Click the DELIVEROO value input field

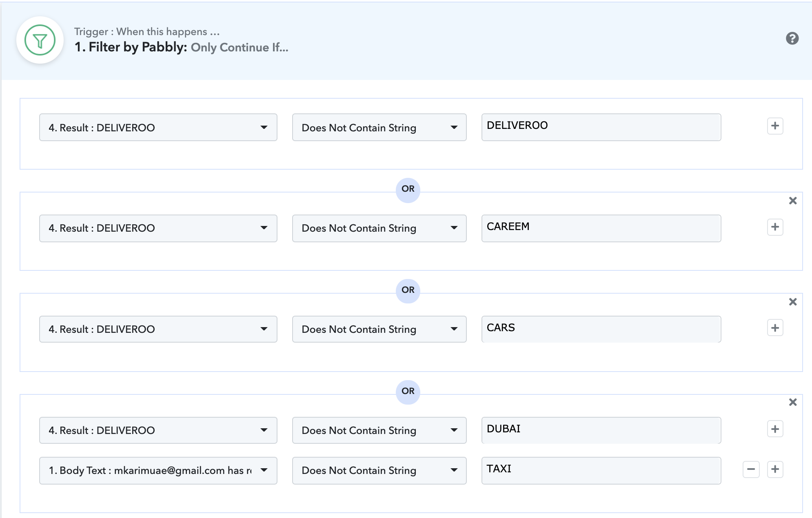601,127
